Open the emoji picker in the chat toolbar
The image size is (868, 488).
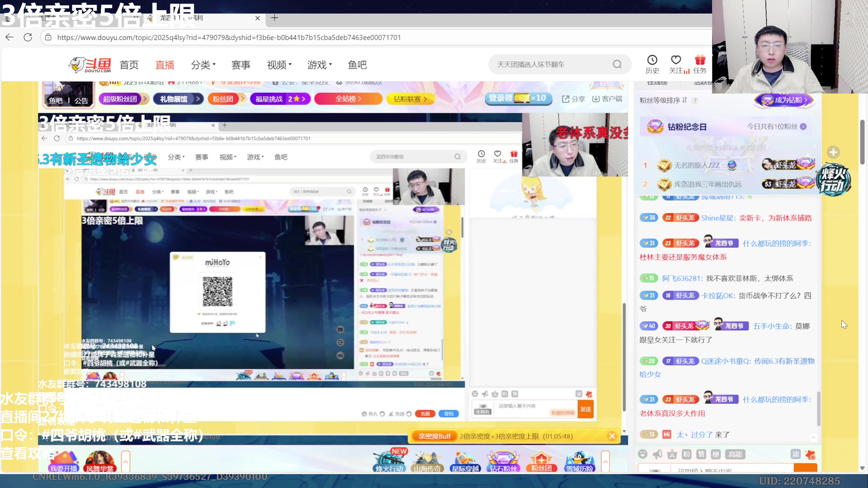click(x=643, y=454)
